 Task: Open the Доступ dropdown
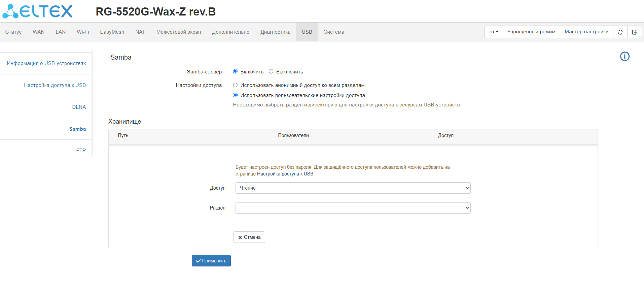click(353, 188)
